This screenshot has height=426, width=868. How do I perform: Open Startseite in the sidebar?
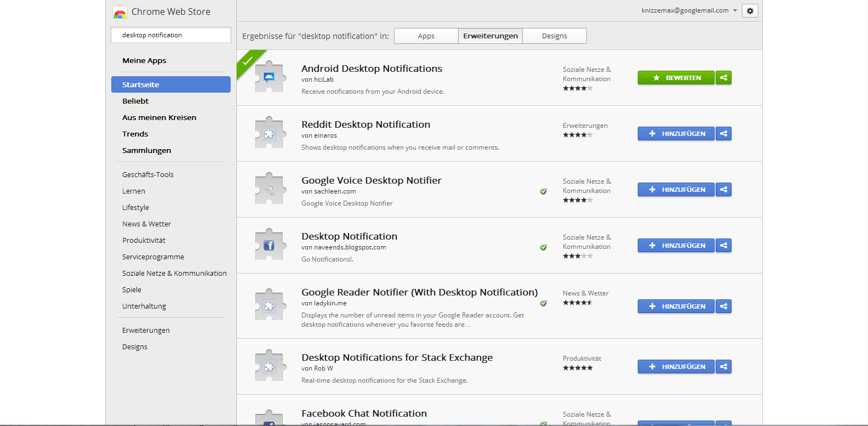[171, 84]
